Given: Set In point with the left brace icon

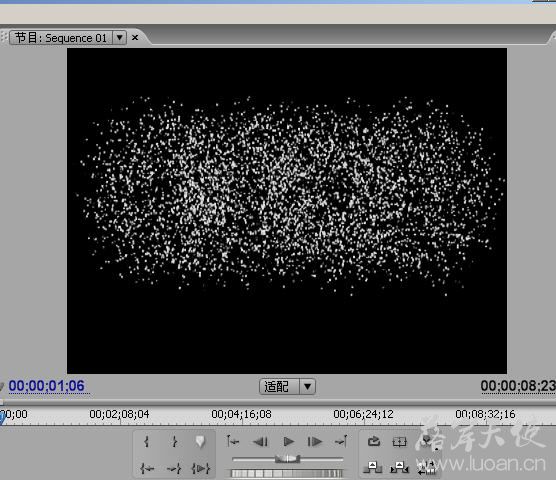Looking at the screenshot, I should [x=147, y=441].
